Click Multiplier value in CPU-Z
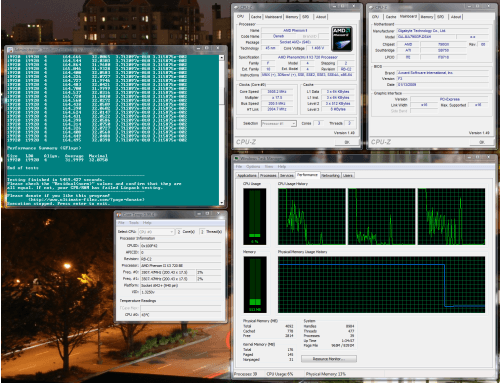The height and width of the screenshot is (383, 500). [277, 97]
